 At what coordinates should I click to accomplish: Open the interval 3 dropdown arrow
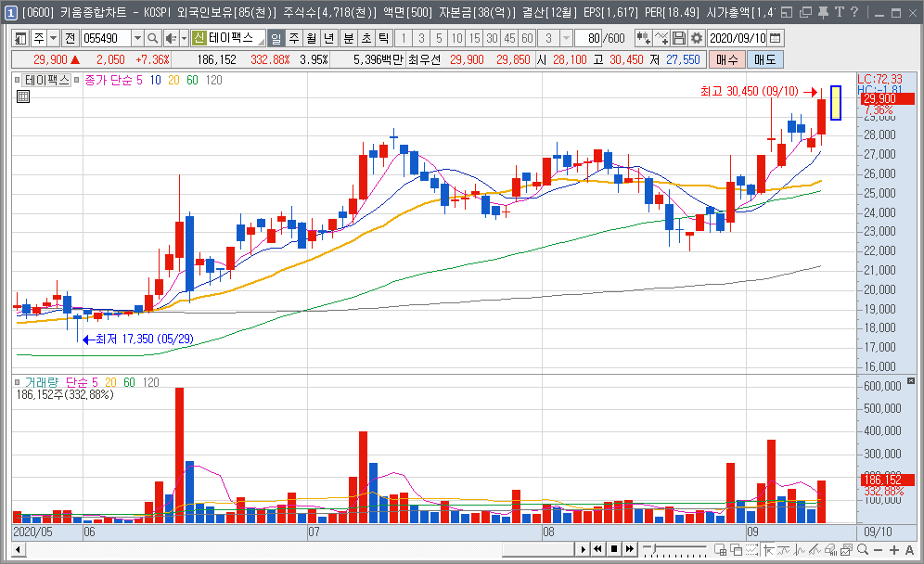pyautogui.click(x=566, y=38)
